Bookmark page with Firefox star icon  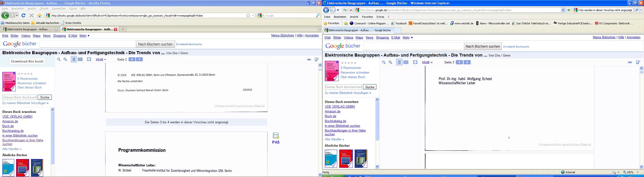click(248, 16)
